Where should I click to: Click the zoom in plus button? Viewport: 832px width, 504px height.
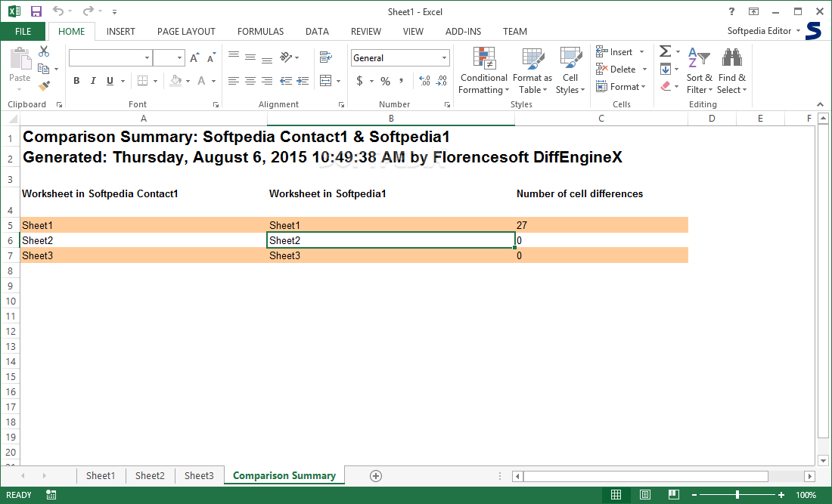click(x=781, y=494)
